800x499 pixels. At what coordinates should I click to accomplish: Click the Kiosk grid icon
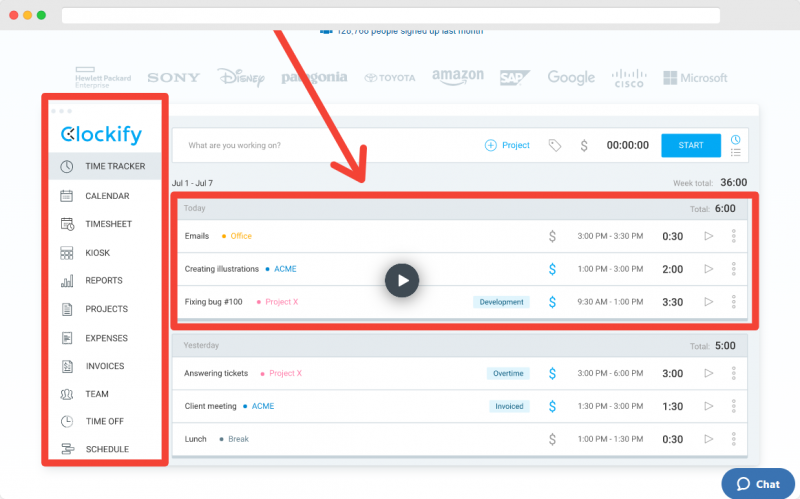click(x=67, y=253)
